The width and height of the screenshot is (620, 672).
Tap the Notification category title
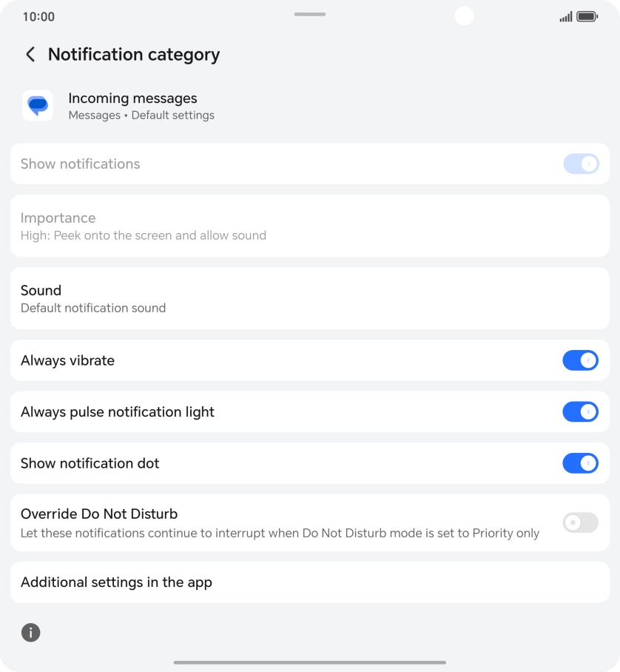[134, 55]
